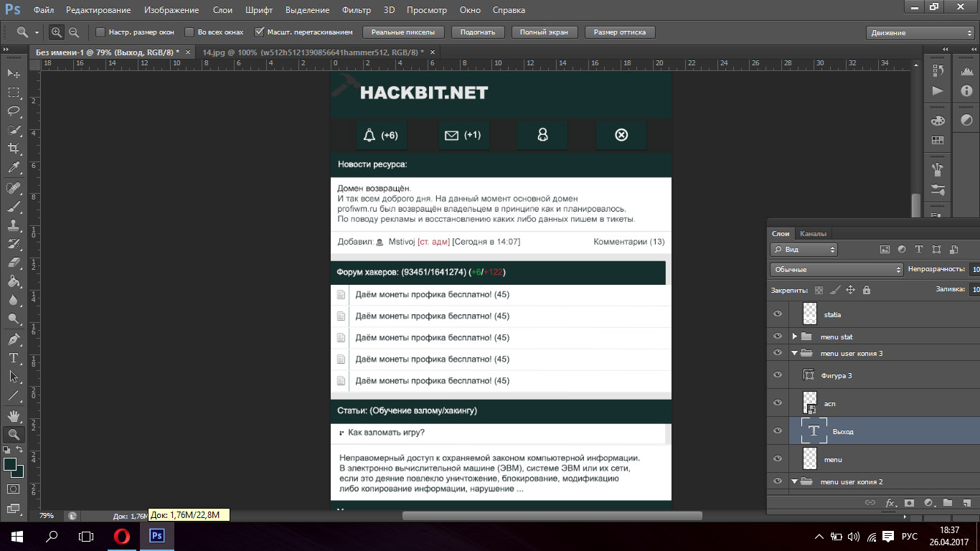This screenshot has height=551, width=980.
Task: Click the zoom out magnifier icon
Action: tap(74, 32)
